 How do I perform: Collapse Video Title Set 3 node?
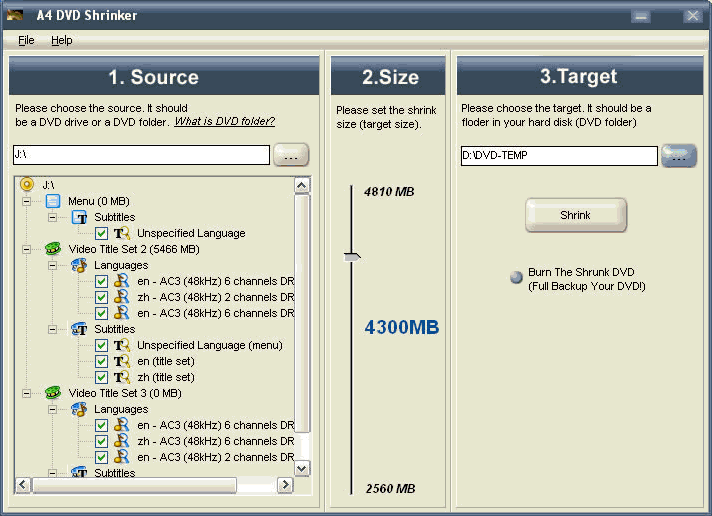[26, 393]
